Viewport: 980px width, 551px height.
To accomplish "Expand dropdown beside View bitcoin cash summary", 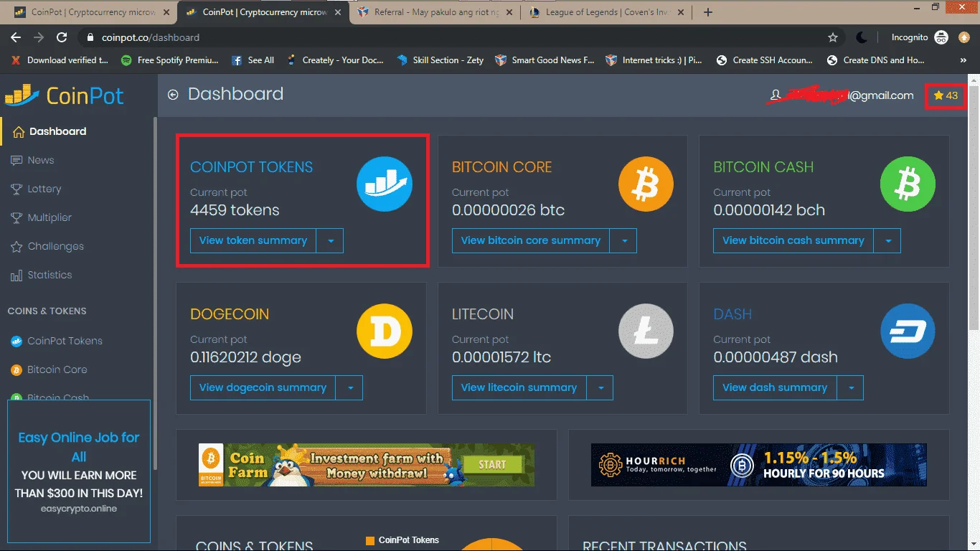I will (887, 240).
